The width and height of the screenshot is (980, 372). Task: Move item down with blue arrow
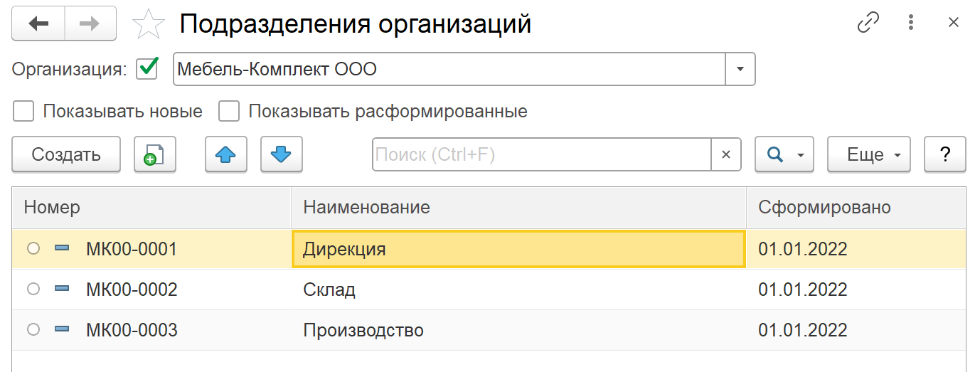click(x=281, y=154)
